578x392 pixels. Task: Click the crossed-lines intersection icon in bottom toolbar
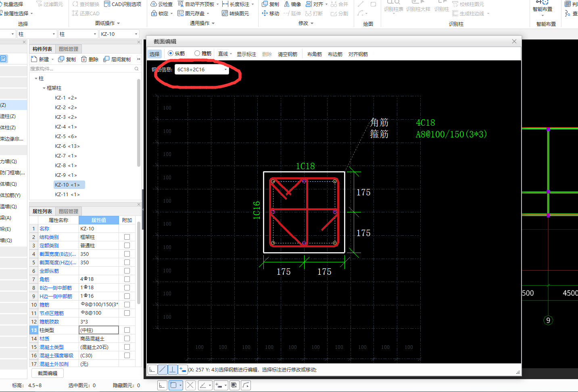pyautogui.click(x=190, y=385)
